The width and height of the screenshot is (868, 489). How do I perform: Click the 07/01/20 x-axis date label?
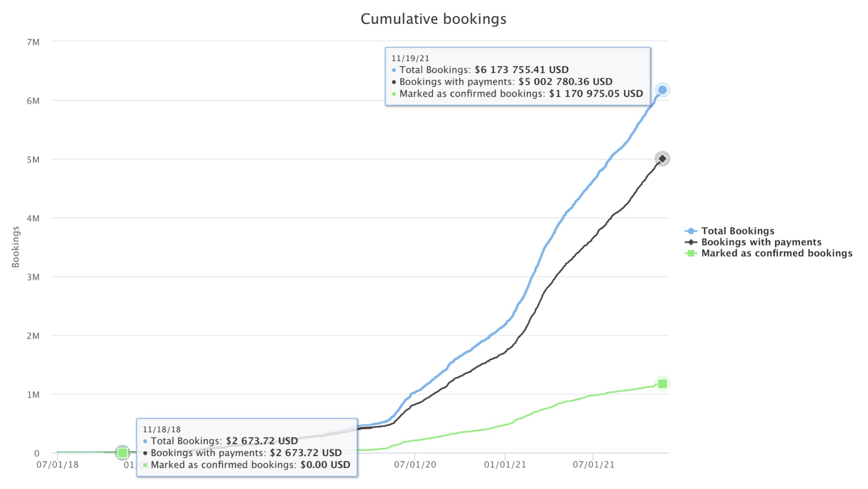pyautogui.click(x=415, y=464)
